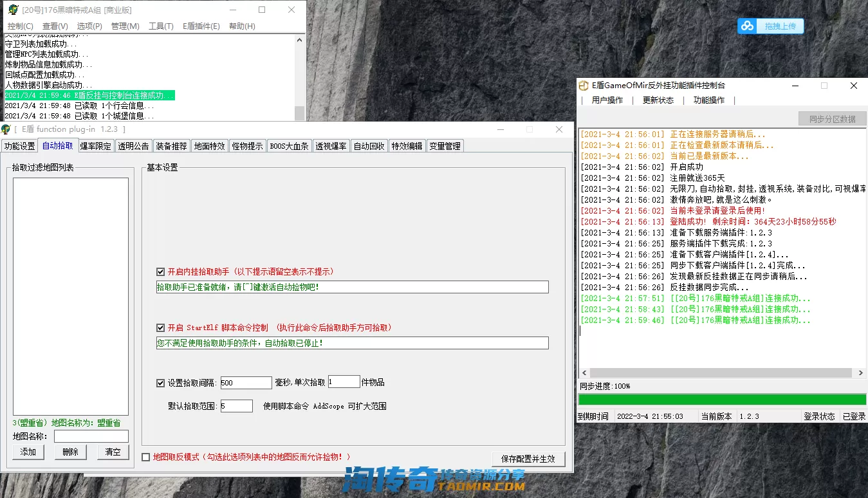Click the E盾GameOfMir console title bar icon

point(584,86)
